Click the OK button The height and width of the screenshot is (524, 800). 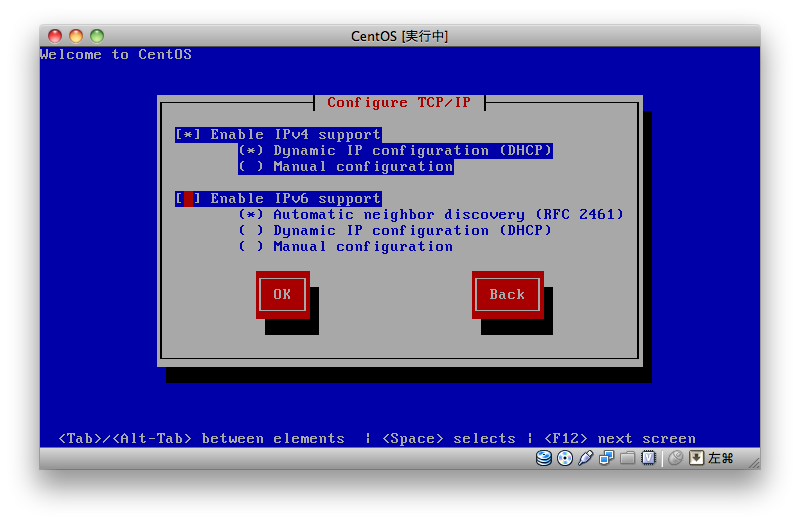pos(283,294)
